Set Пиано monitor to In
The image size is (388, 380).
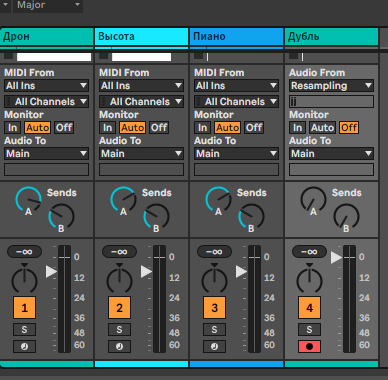[x=203, y=127]
